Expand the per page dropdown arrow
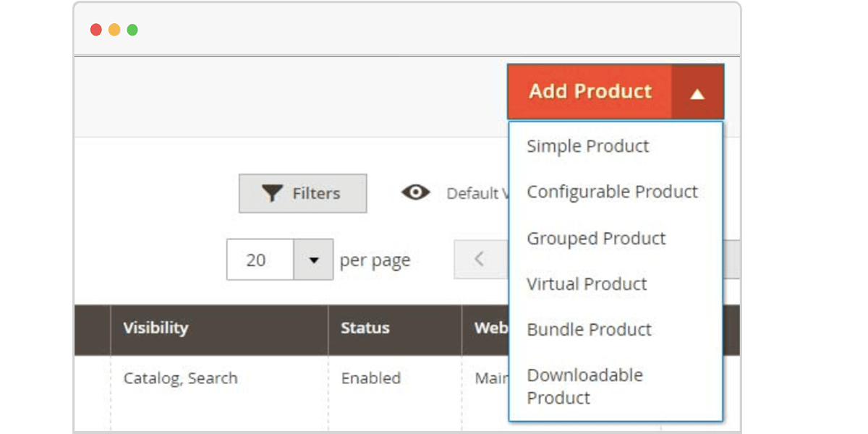 point(313,260)
